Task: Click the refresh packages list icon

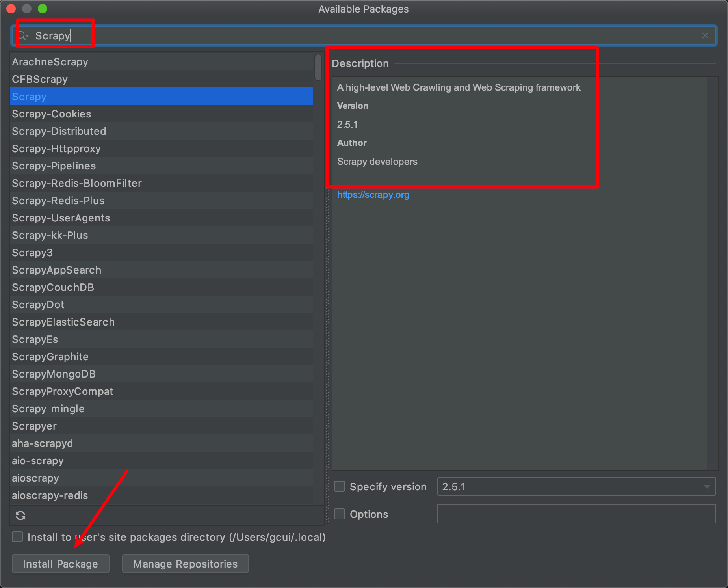Action: (20, 515)
